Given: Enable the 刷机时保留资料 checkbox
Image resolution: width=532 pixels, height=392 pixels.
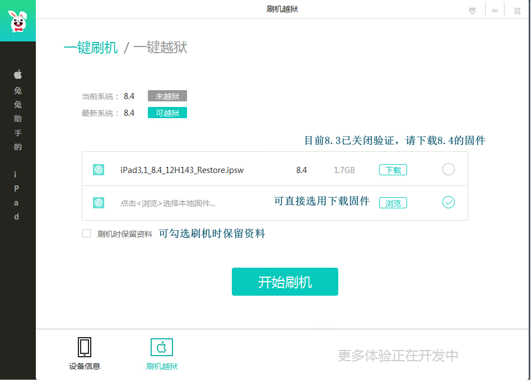Looking at the screenshot, I should 86,233.
